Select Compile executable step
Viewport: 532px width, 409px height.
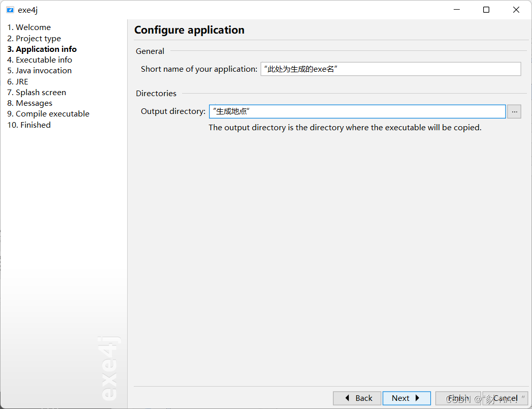pyautogui.click(x=48, y=114)
